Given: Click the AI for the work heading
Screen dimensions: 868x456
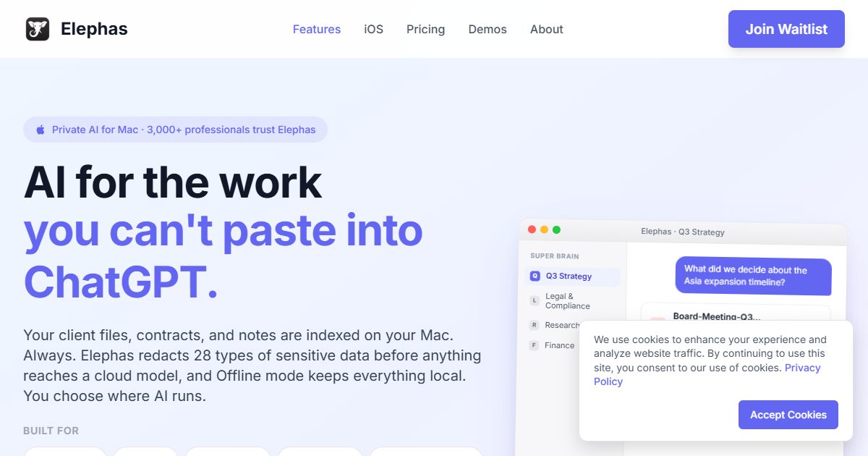Looking at the screenshot, I should [x=173, y=182].
